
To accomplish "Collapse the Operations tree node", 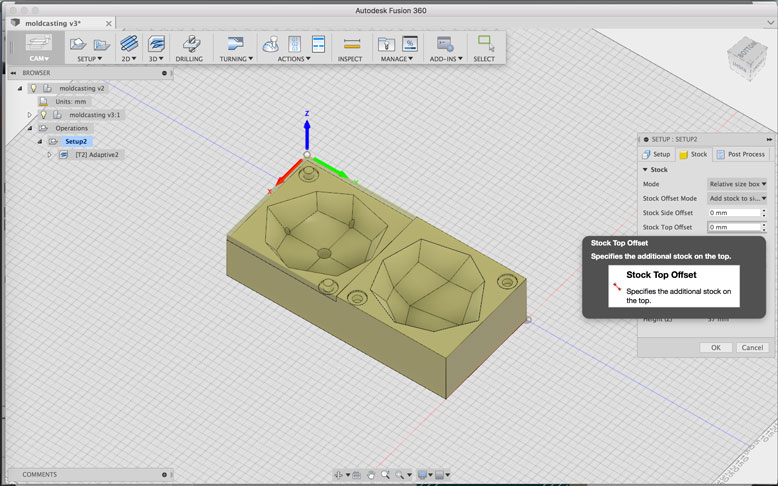I will pos(29,128).
